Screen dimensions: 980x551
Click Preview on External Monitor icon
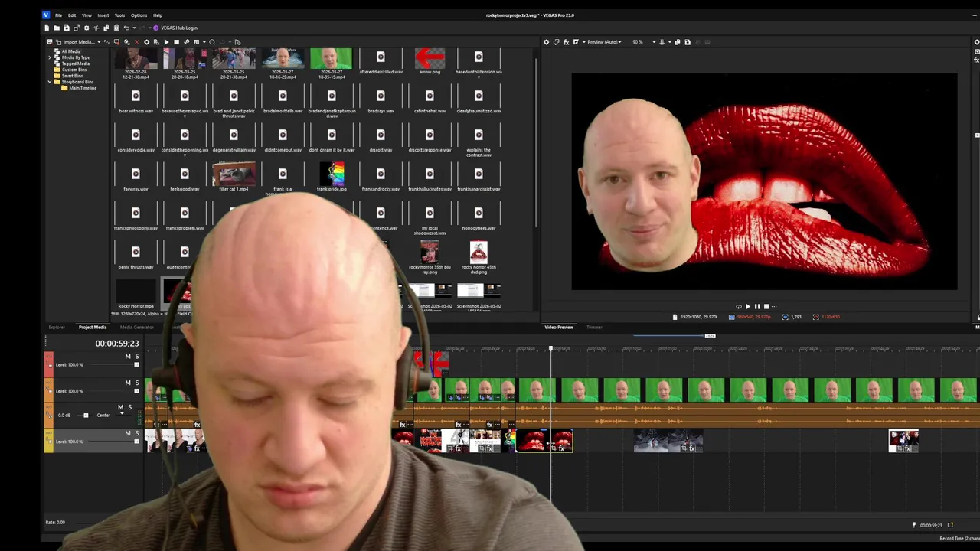click(556, 42)
